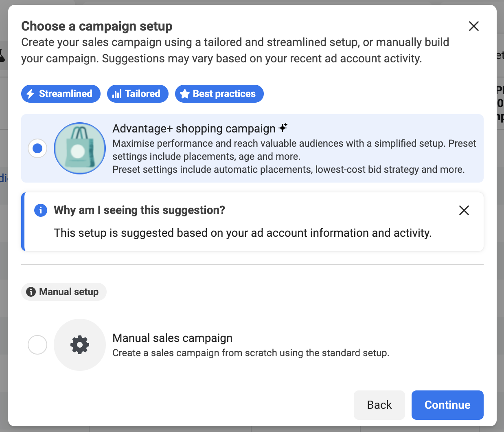Click the gear icon for manual campaign

click(80, 345)
